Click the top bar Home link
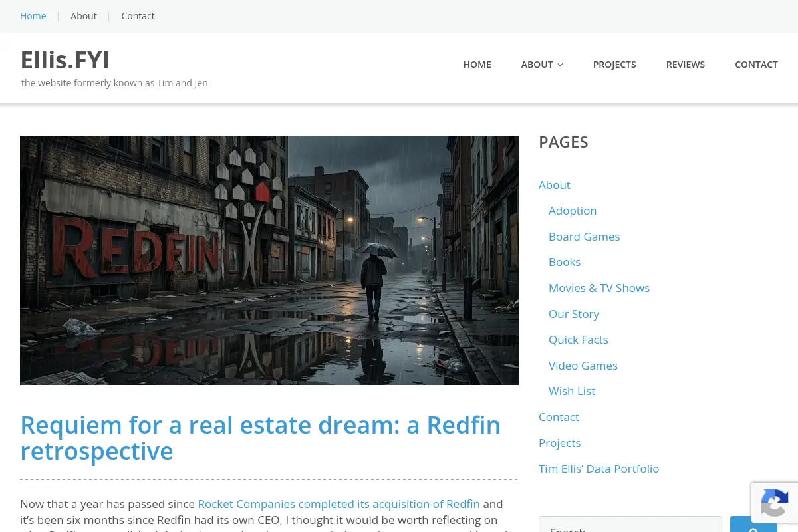The width and height of the screenshot is (798, 532). click(33, 16)
